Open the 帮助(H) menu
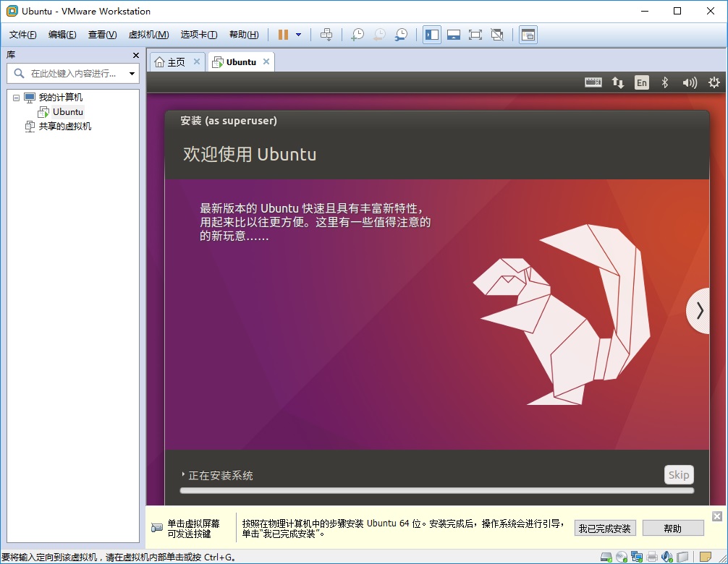728x564 pixels. click(x=244, y=35)
